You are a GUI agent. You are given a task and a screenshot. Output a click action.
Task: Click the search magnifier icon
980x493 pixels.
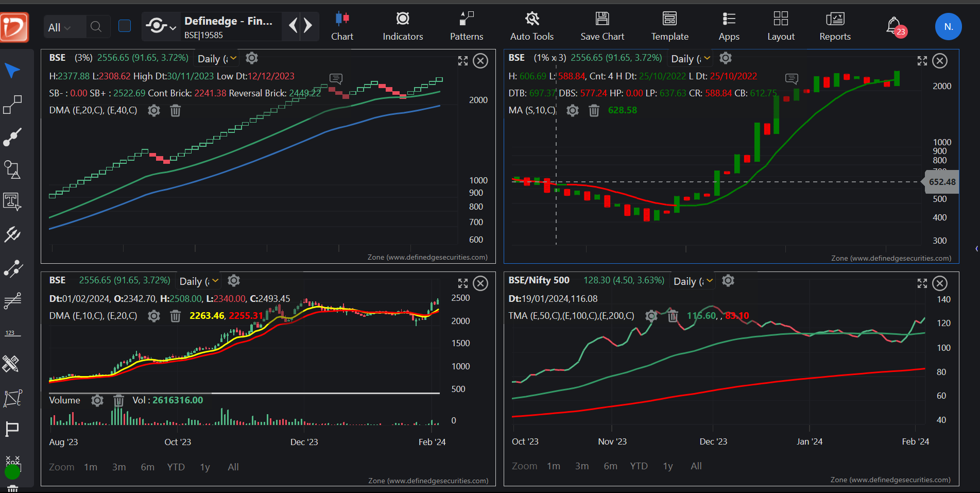click(96, 27)
